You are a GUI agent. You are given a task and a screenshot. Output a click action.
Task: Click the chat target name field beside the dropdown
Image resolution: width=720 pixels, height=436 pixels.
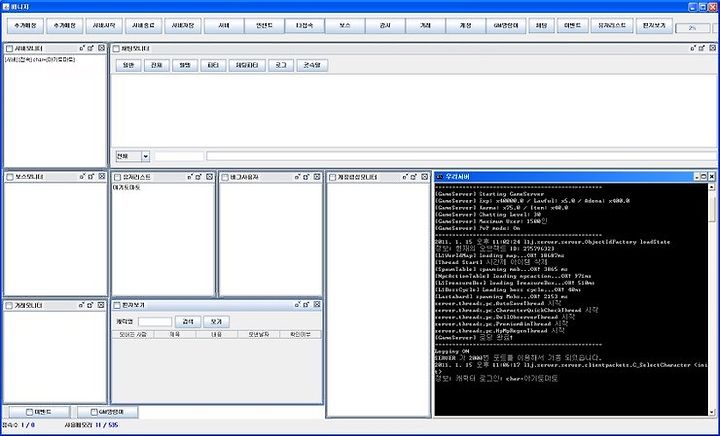[179, 157]
